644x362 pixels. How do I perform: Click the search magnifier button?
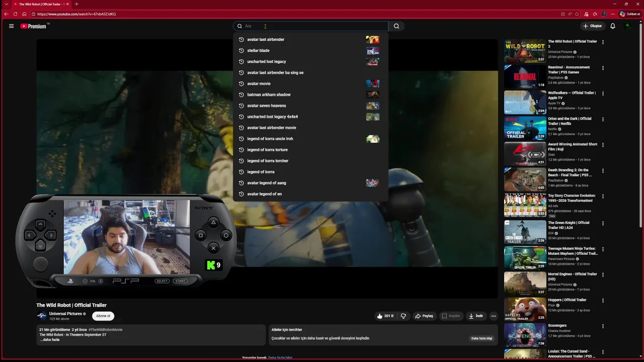396,26
